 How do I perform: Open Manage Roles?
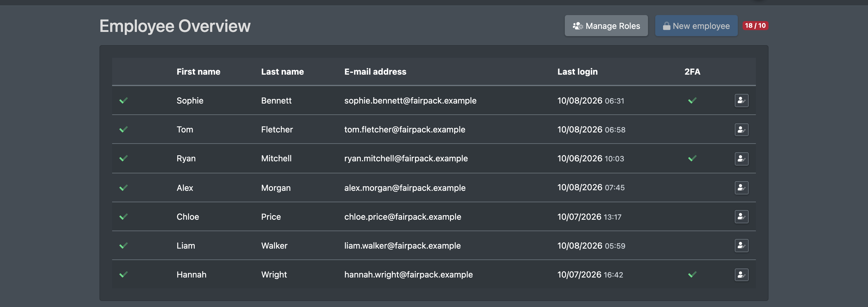pyautogui.click(x=606, y=26)
